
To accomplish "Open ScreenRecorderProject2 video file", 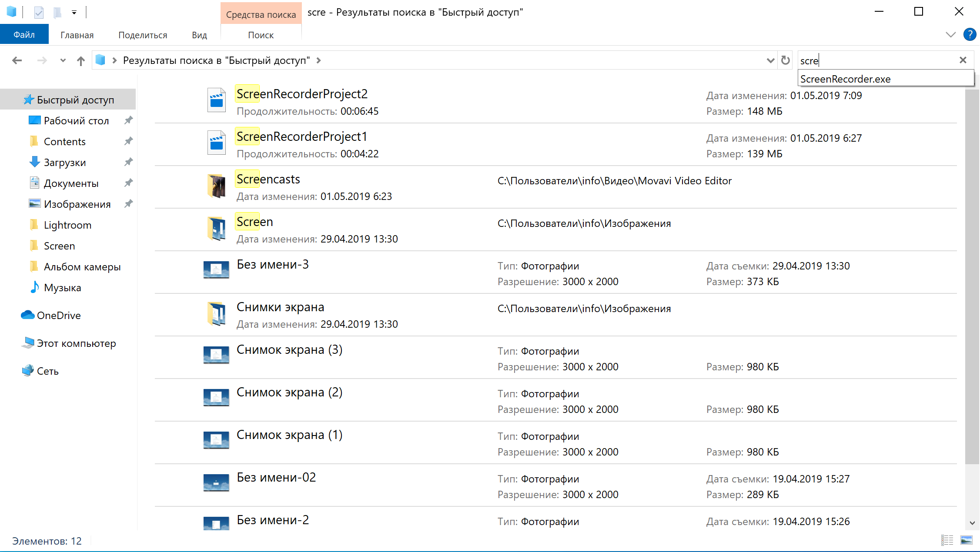I will click(302, 94).
